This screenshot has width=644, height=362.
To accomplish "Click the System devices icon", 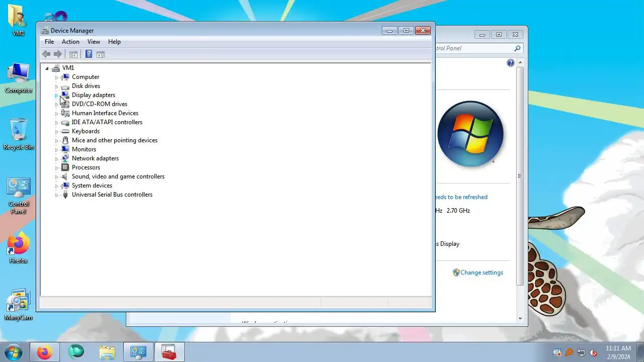I will (x=65, y=186).
